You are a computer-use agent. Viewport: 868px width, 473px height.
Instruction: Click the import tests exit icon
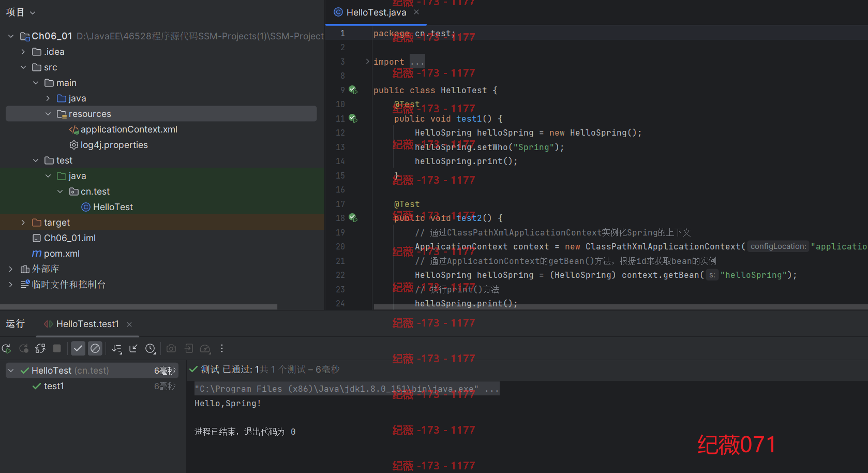point(189,349)
